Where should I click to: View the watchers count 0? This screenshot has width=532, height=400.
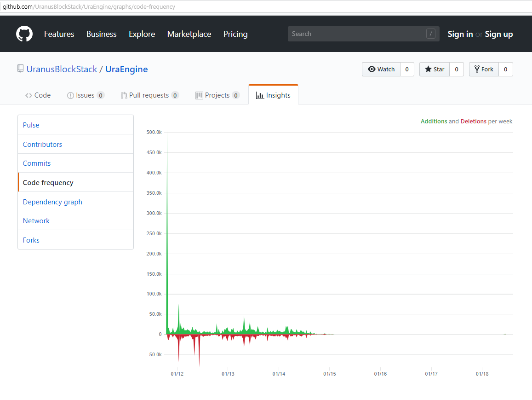(407, 69)
